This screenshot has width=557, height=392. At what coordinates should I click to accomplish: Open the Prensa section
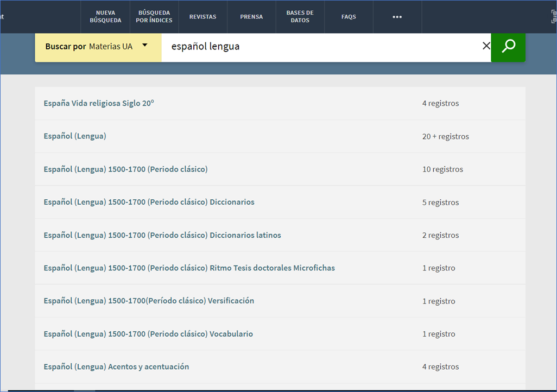pyautogui.click(x=251, y=17)
